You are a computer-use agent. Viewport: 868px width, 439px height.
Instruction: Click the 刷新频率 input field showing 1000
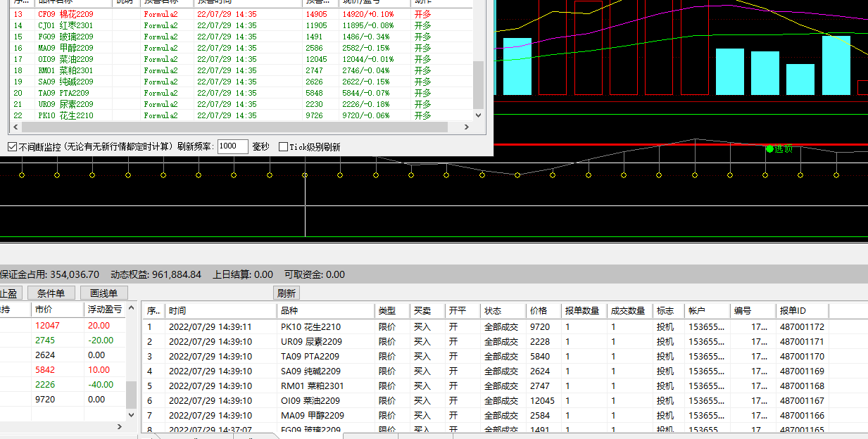click(x=232, y=146)
